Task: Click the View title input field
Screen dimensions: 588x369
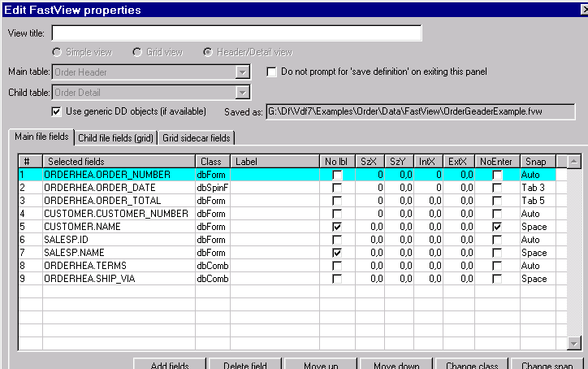Action: point(236,33)
